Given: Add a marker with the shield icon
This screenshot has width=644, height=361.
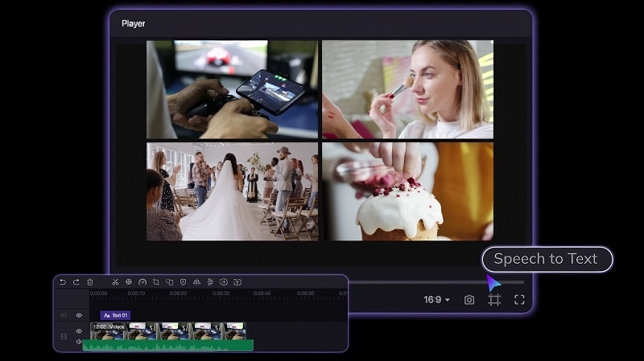Looking at the screenshot, I should pyautogui.click(x=184, y=282).
